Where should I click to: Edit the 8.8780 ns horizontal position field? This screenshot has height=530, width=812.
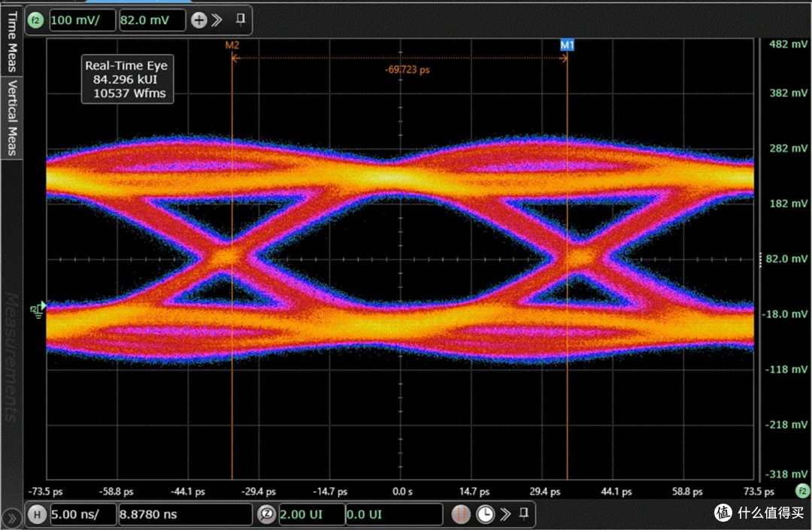[185, 514]
